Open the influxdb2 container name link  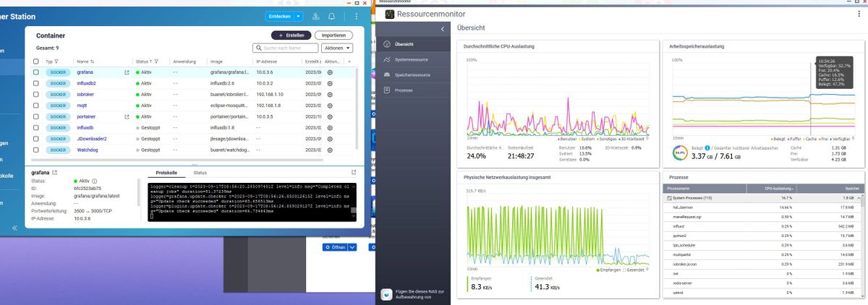point(87,83)
